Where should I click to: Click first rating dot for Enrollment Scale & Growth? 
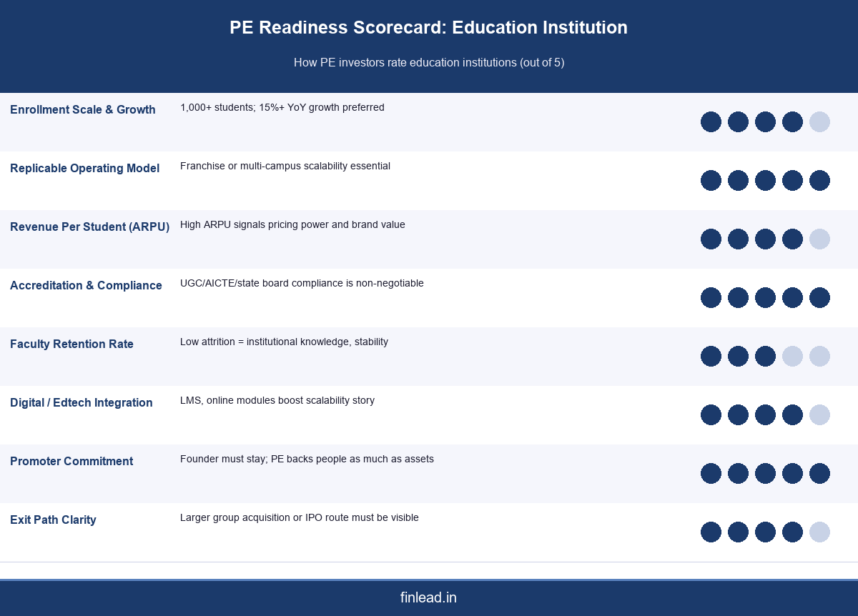(711, 121)
